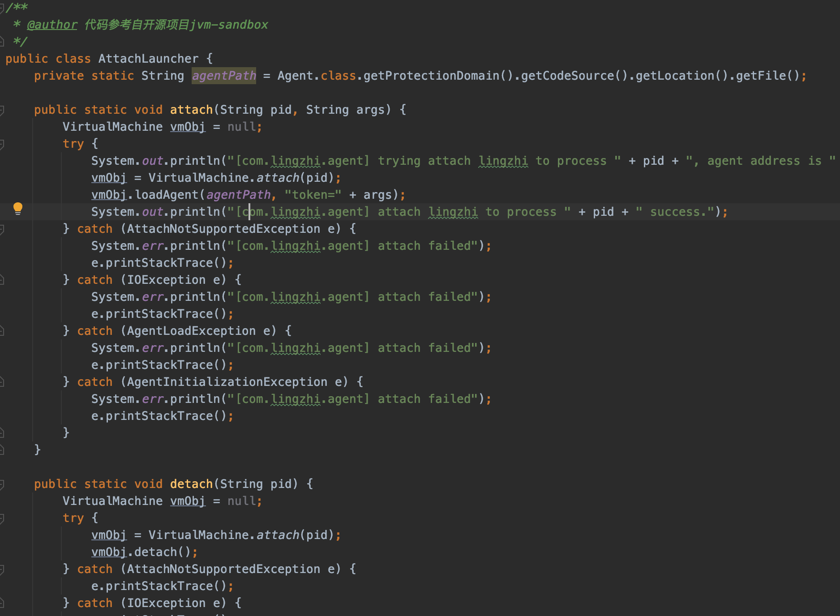This screenshot has width=840, height=616.
Task: Click the yellow lightbulb quick-fix icon
Action: 17,208
